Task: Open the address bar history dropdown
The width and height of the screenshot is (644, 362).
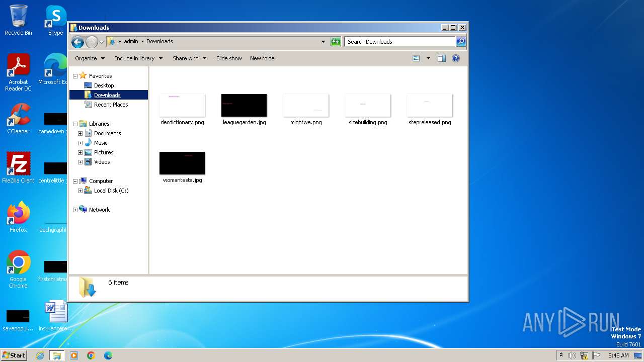Action: [x=323, y=42]
